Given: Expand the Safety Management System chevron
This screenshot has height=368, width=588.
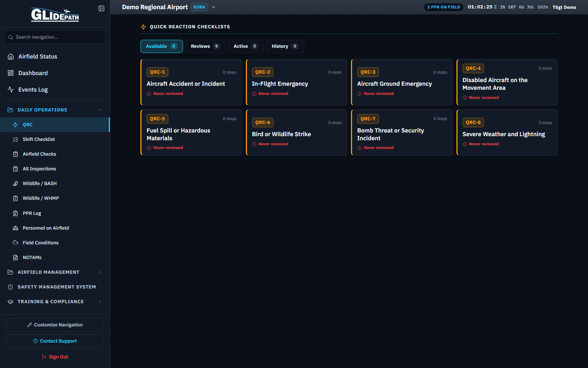Looking at the screenshot, I should 101,287.
